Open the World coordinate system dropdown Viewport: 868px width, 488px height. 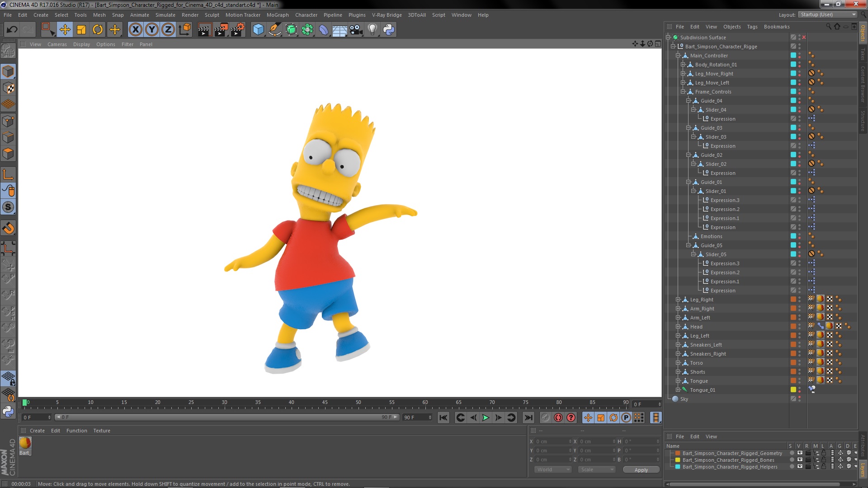[x=553, y=469]
